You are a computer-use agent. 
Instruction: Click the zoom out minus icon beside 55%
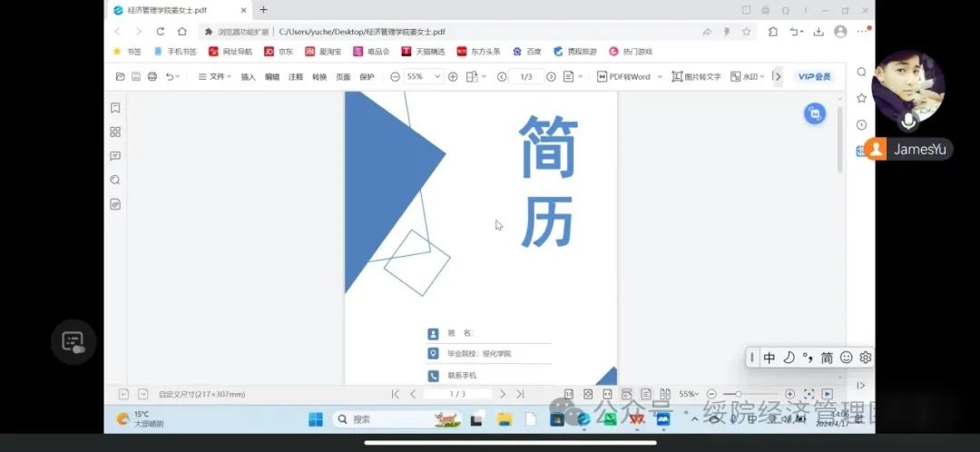pyautogui.click(x=395, y=77)
